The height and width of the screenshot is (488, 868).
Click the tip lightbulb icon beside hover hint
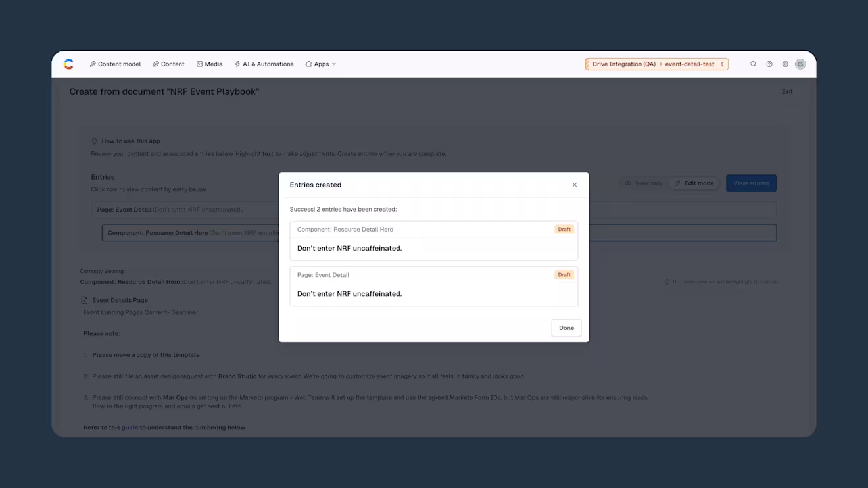[x=667, y=281]
